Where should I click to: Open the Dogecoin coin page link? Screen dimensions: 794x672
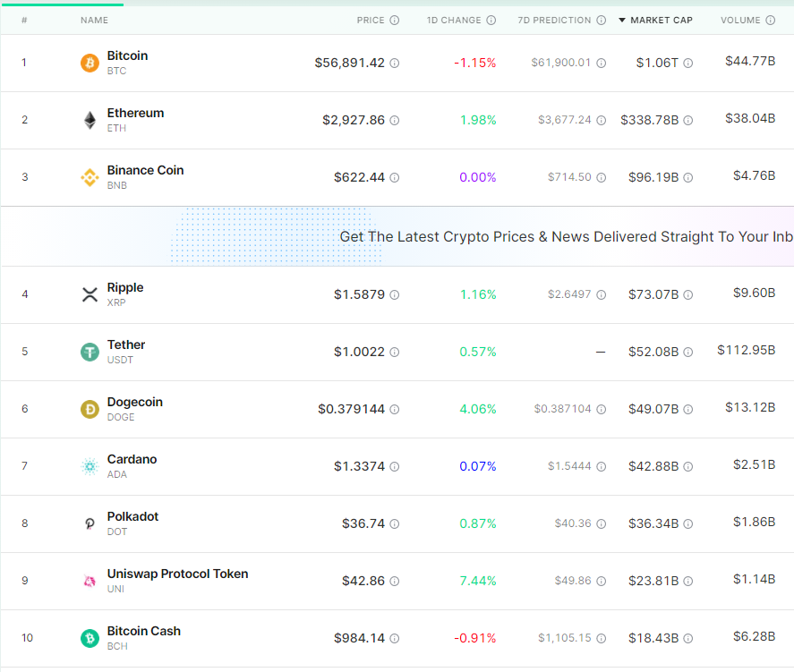(134, 402)
